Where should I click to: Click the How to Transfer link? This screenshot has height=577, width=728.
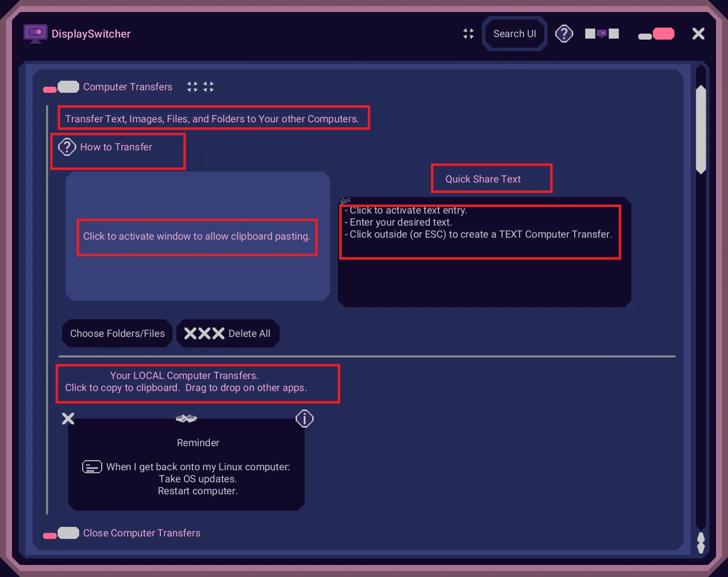[x=116, y=147]
